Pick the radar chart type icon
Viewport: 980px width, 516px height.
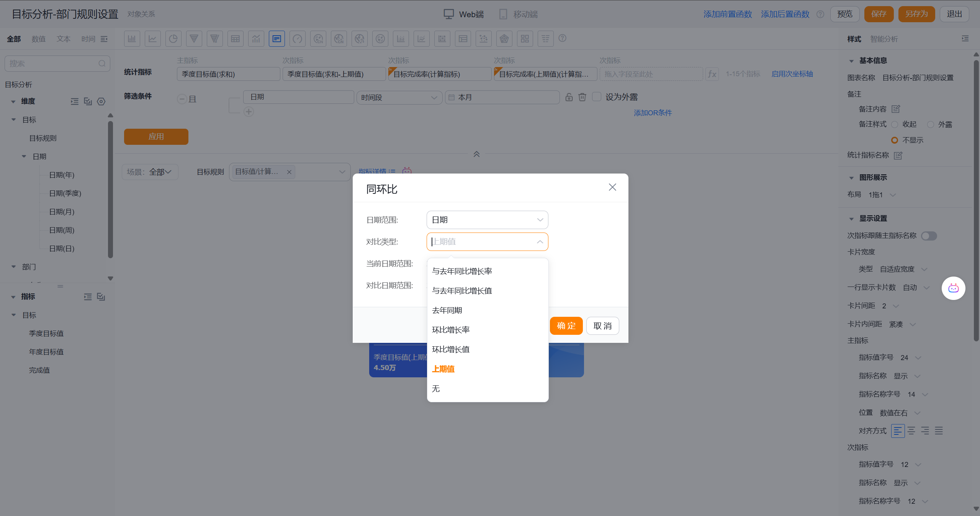504,39
